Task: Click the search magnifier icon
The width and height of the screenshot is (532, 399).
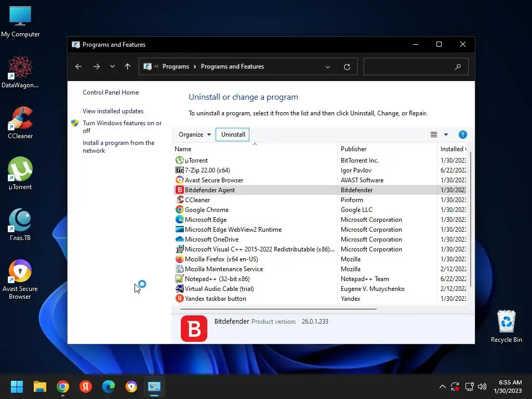Action: 458,66
